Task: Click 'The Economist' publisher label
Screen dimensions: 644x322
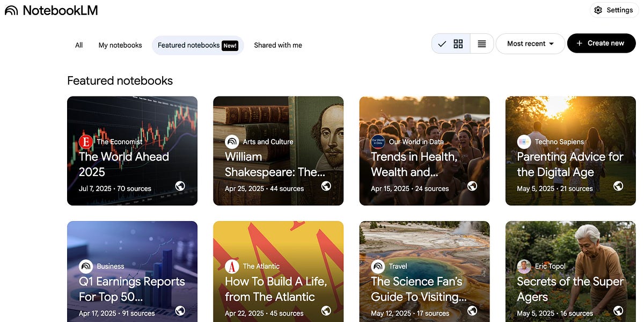Action: click(x=120, y=142)
